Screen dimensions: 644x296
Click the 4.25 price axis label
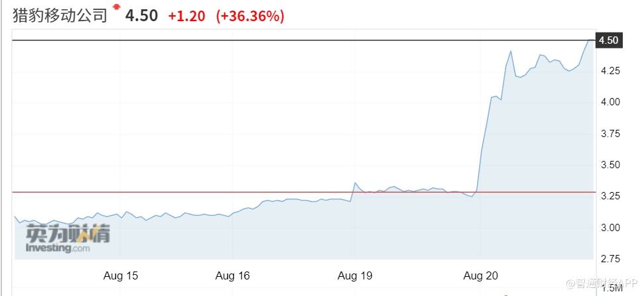coord(609,70)
